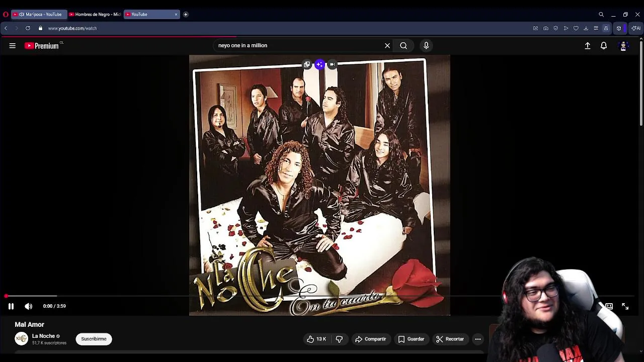This screenshot has height=362, width=644.
Task: Create clip with Recortar button
Action: (450, 339)
